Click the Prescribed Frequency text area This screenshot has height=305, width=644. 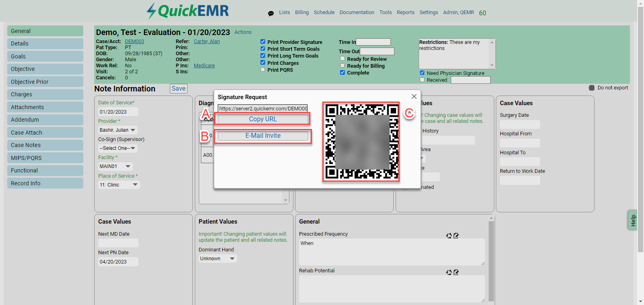tap(392, 252)
